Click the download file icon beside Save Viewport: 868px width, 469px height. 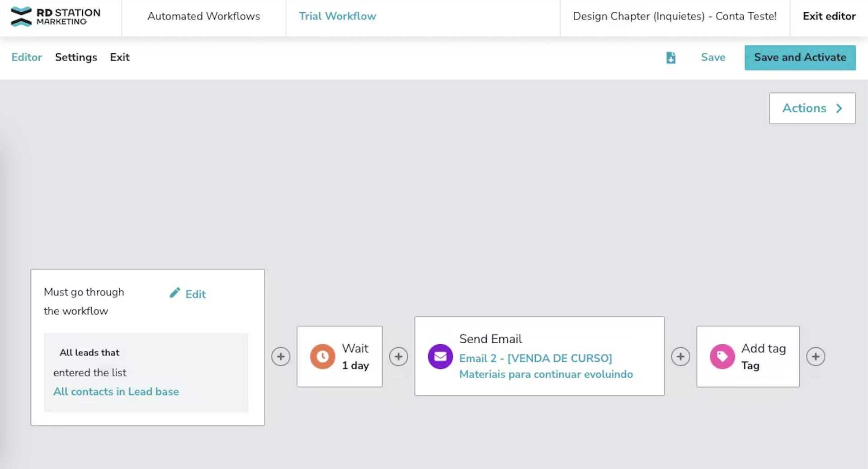(671, 57)
